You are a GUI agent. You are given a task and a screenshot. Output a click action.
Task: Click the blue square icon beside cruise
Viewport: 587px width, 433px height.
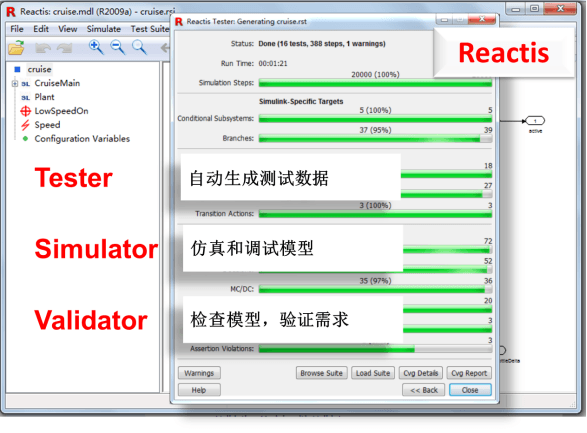[x=17, y=69]
